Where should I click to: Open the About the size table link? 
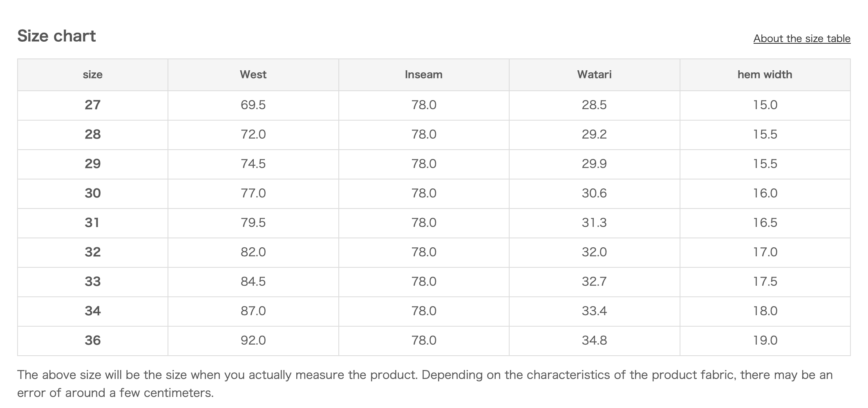802,38
